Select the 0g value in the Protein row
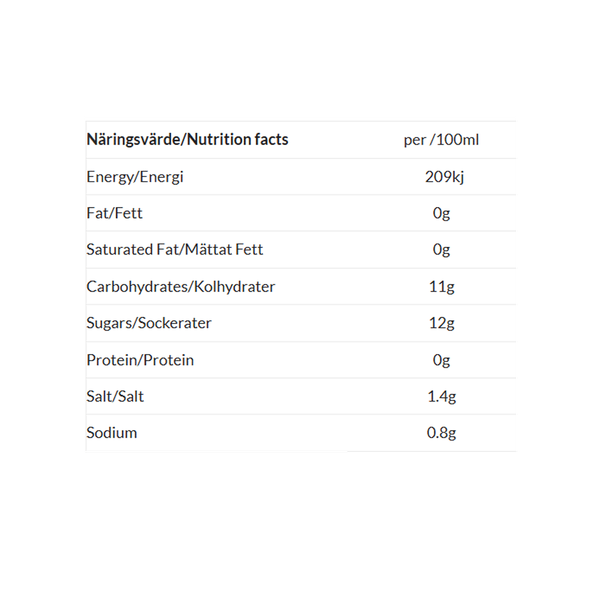 click(441, 360)
